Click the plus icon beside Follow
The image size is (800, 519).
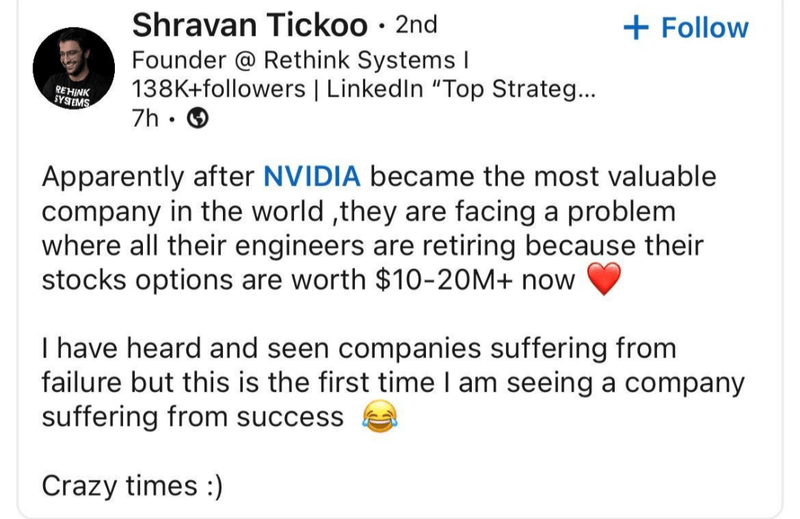pyautogui.click(x=635, y=27)
